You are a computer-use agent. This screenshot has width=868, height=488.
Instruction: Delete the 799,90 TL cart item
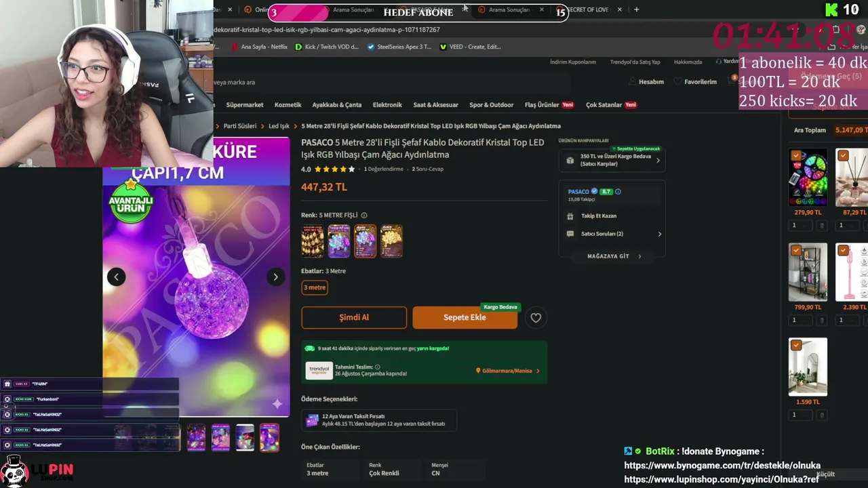(x=822, y=321)
